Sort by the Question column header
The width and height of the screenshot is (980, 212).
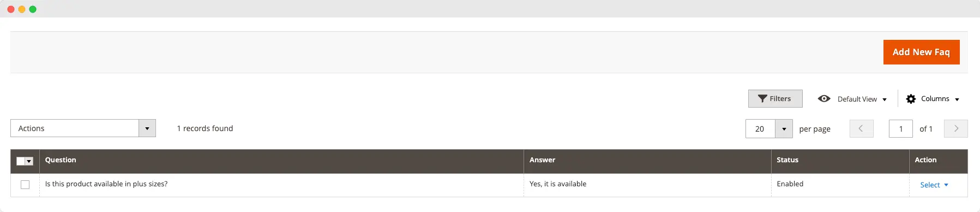[61, 160]
